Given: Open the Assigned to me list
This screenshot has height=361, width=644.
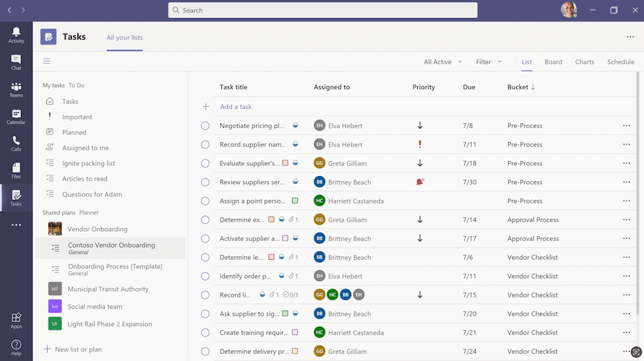Looking at the screenshot, I should 85,148.
